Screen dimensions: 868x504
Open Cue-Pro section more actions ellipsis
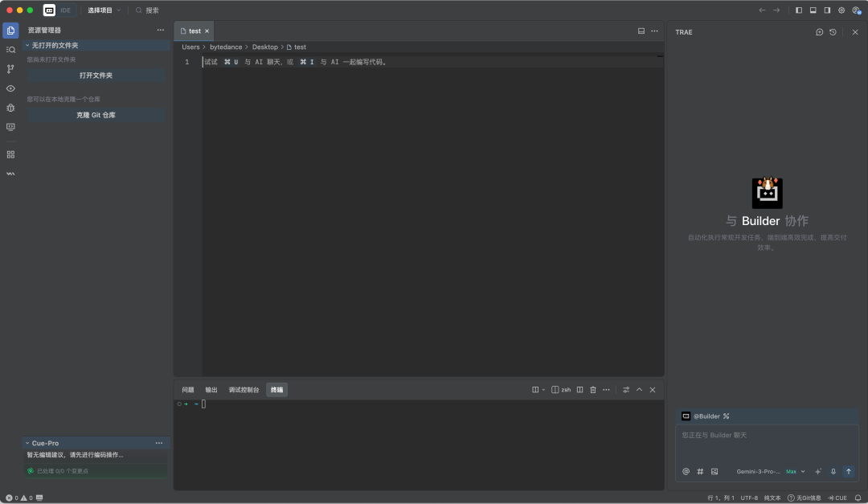tap(159, 443)
